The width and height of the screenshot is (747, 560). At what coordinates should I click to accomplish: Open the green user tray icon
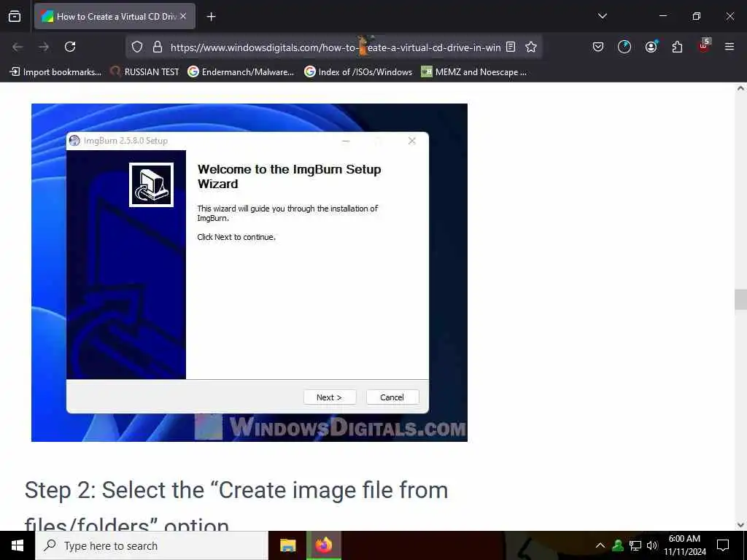[618, 545]
